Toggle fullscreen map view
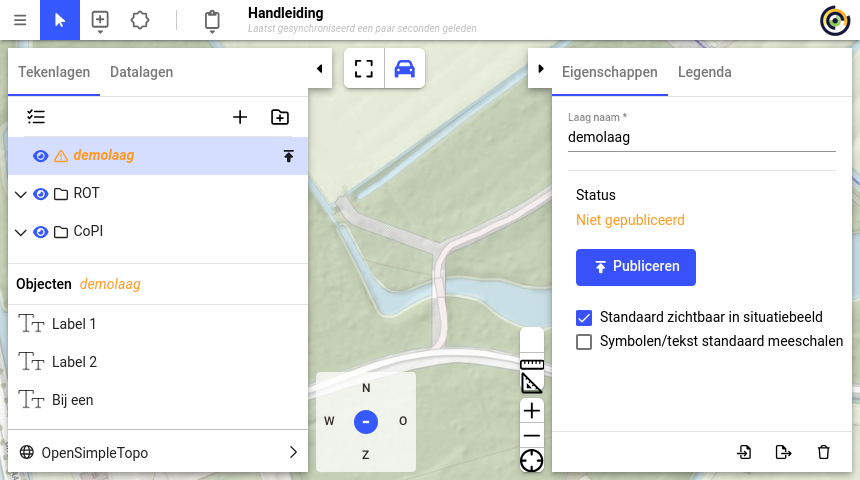Screen dimensions: 860x480 364,69
